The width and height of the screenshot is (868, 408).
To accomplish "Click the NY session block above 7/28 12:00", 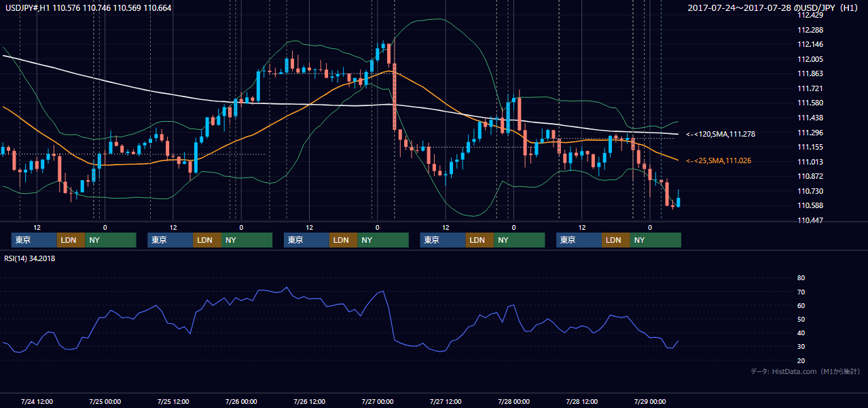I will point(655,240).
